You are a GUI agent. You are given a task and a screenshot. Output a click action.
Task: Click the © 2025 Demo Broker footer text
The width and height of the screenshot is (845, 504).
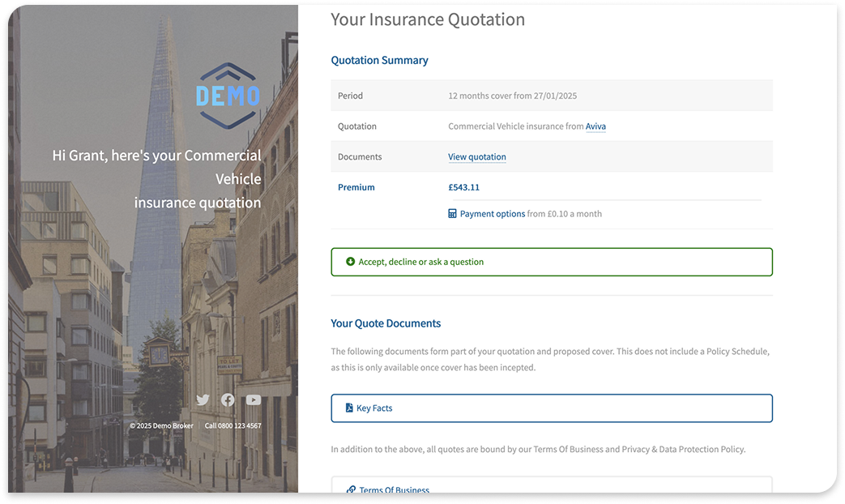tap(161, 425)
